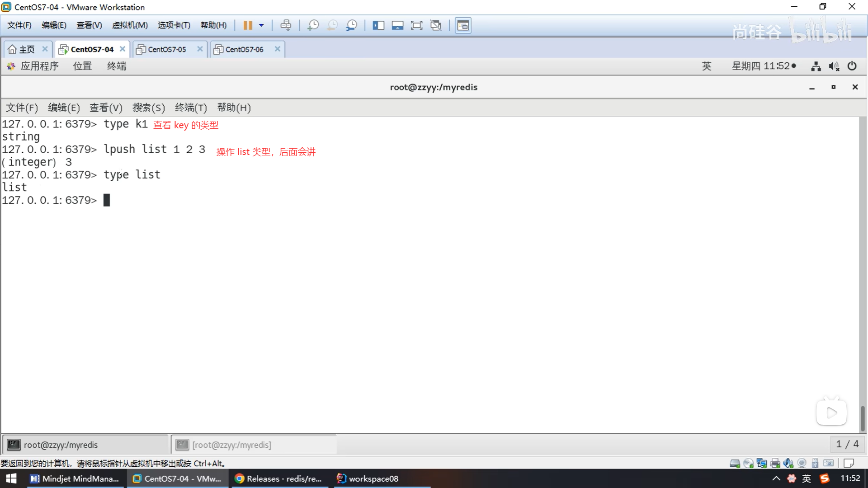Viewport: 868px width, 488px height.
Task: Take a snapshot of the VM
Action: pyautogui.click(x=313, y=25)
